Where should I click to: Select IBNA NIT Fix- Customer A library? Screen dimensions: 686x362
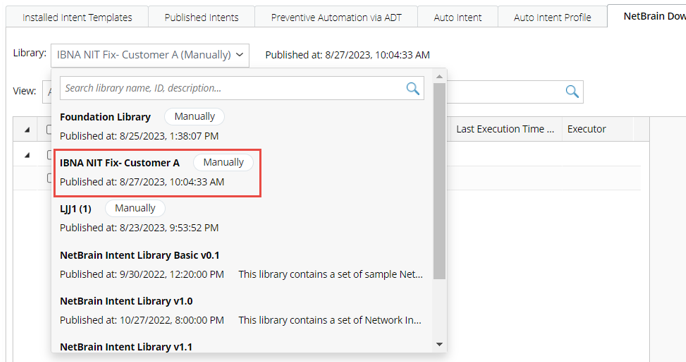coord(242,172)
